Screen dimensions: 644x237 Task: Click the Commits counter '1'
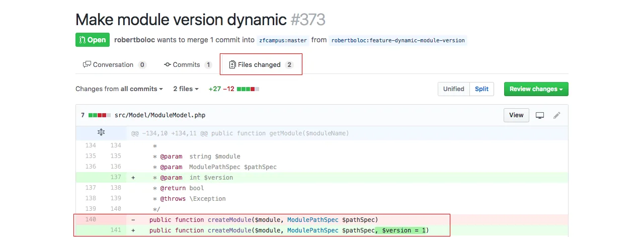click(x=208, y=65)
